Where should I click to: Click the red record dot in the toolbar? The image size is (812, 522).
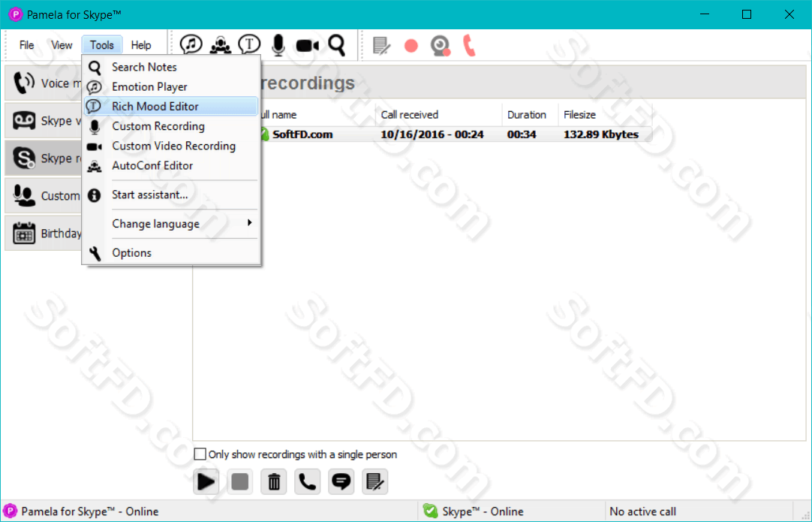coord(411,46)
